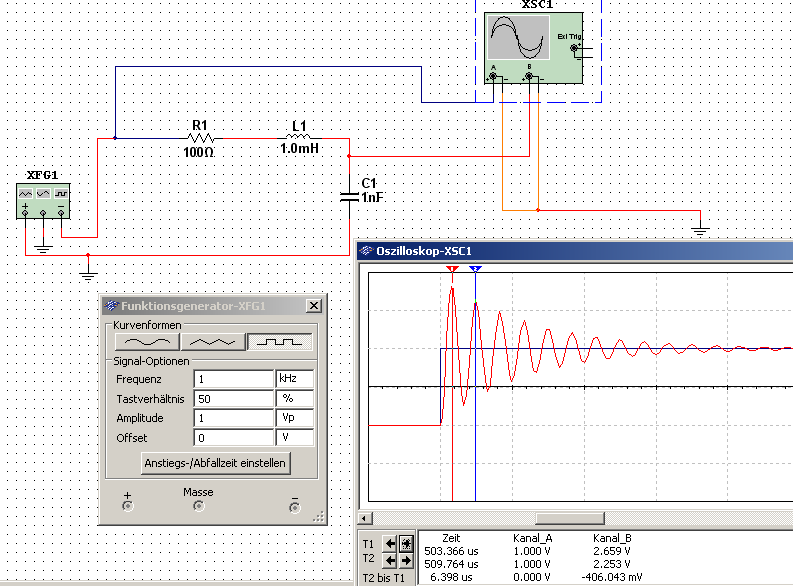Open the Vp amplitude unit selector
The image size is (793, 586).
click(x=294, y=418)
